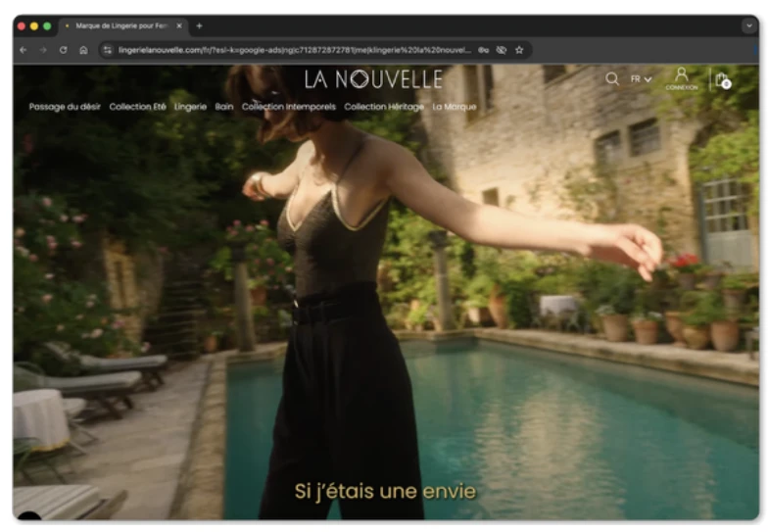Open the Lingerie menu
768x532 pixels.
coord(190,106)
